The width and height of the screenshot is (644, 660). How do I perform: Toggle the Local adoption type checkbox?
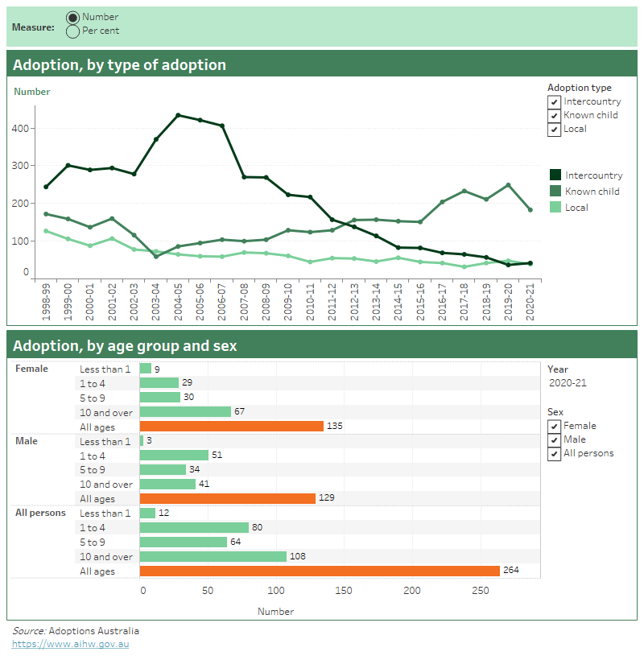[554, 129]
